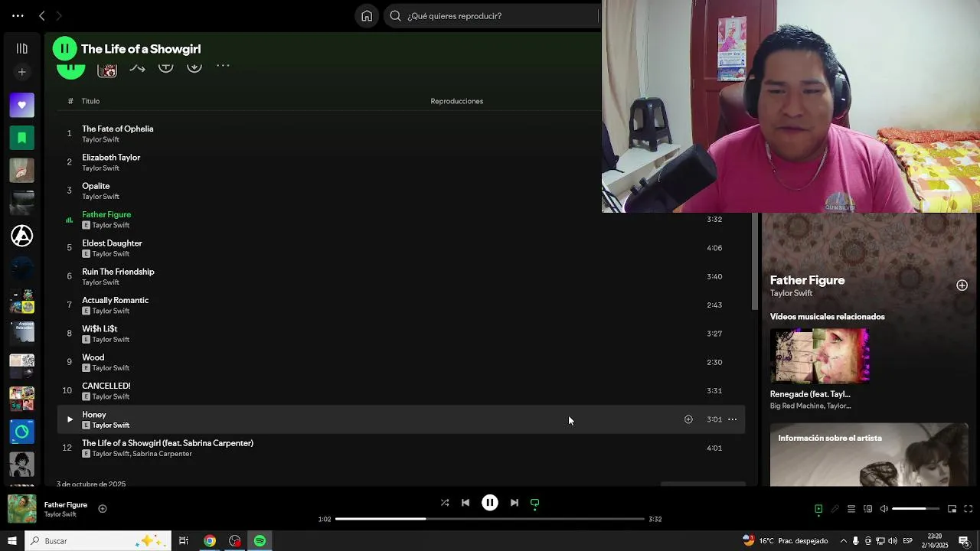Open Honey row more options dots
Viewport: 980px width, 551px height.
(x=733, y=419)
